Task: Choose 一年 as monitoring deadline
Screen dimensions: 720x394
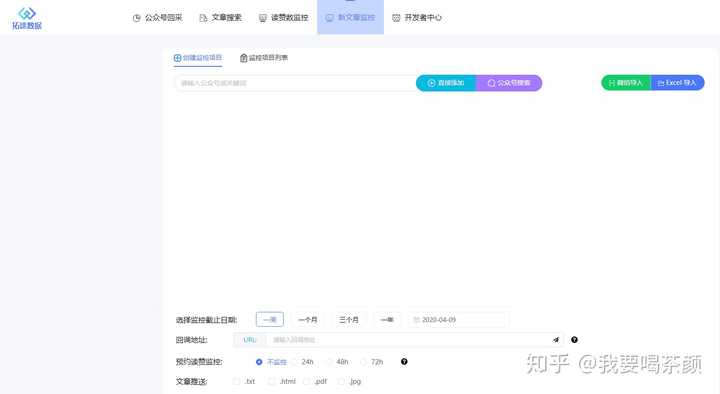Action: tap(387, 320)
